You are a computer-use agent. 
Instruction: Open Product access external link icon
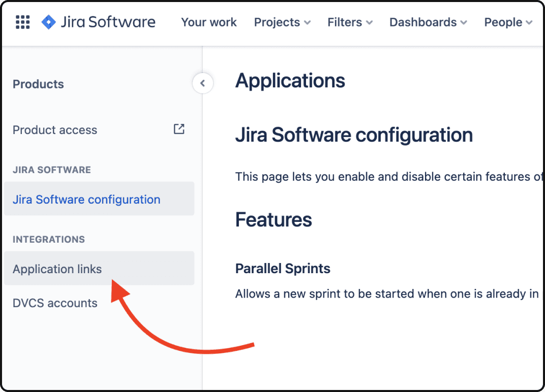click(x=179, y=129)
